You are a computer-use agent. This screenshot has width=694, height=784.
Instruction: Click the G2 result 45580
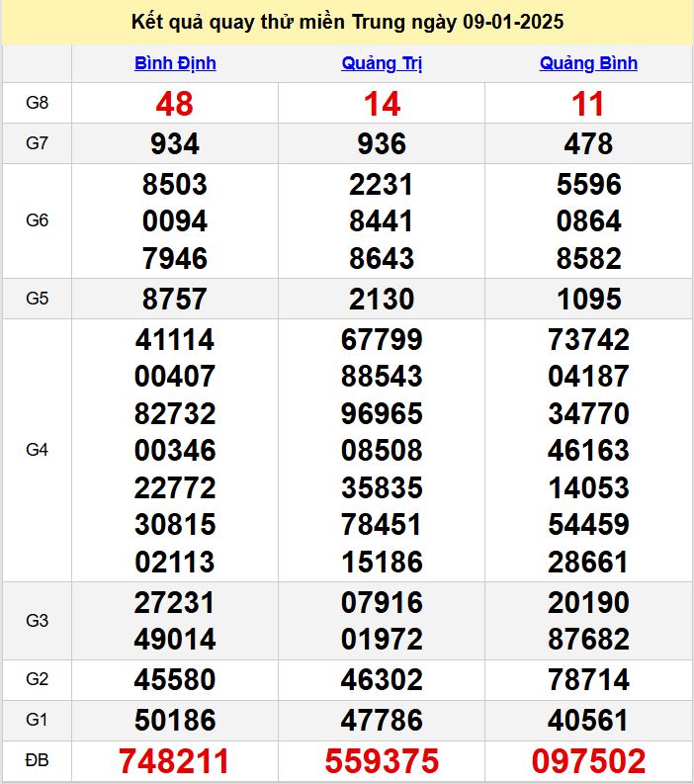(175, 679)
